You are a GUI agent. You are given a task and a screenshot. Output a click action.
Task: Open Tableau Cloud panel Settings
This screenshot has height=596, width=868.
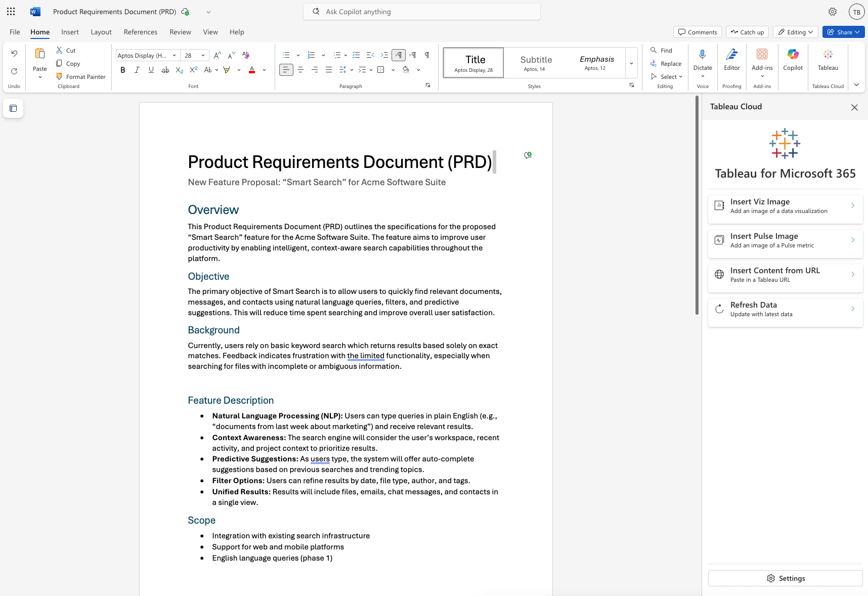pos(785,578)
